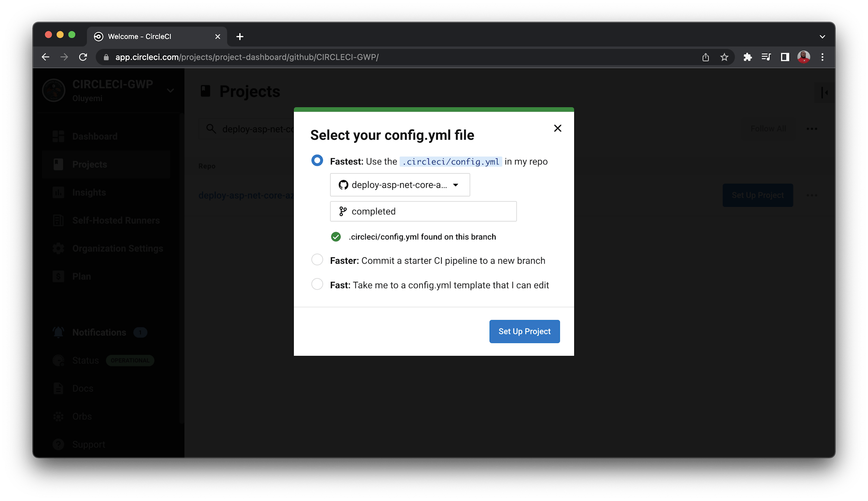Image resolution: width=868 pixels, height=501 pixels.
Task: Check the operational Status indicator badge
Action: pyautogui.click(x=130, y=360)
